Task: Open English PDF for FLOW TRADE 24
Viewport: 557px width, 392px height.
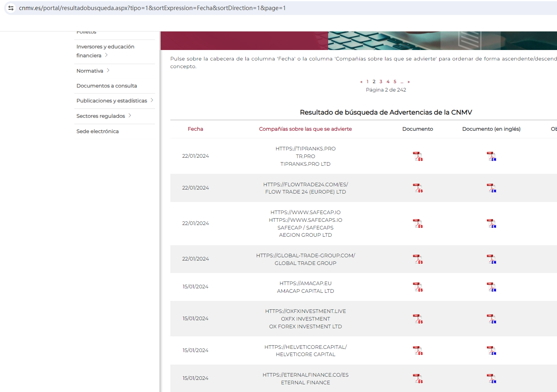Action: coord(491,188)
